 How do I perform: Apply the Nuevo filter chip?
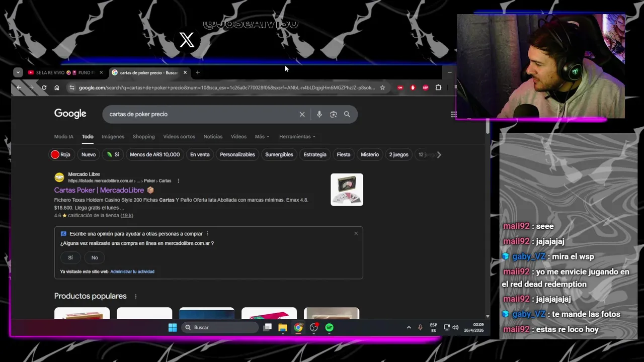(x=89, y=154)
